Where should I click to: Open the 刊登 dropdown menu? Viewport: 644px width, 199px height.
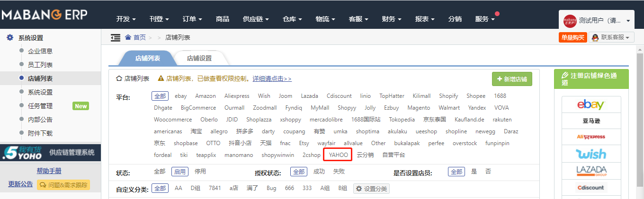click(x=159, y=19)
